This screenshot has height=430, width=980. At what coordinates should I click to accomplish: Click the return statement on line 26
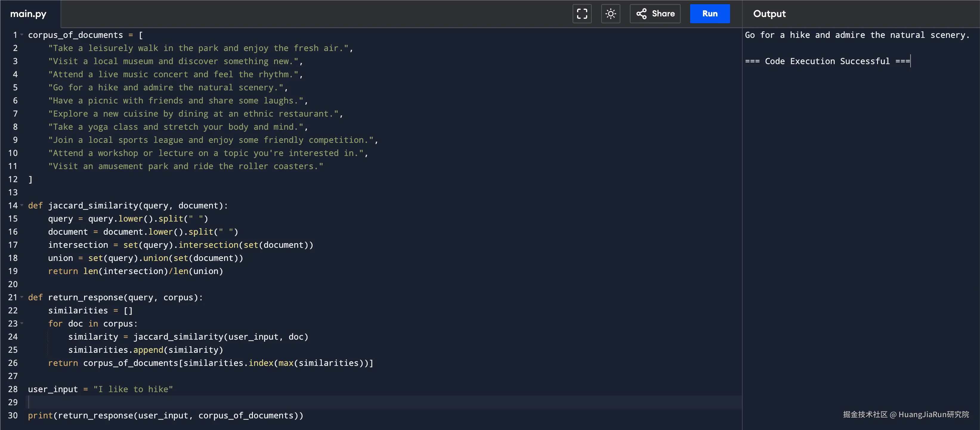(x=63, y=363)
